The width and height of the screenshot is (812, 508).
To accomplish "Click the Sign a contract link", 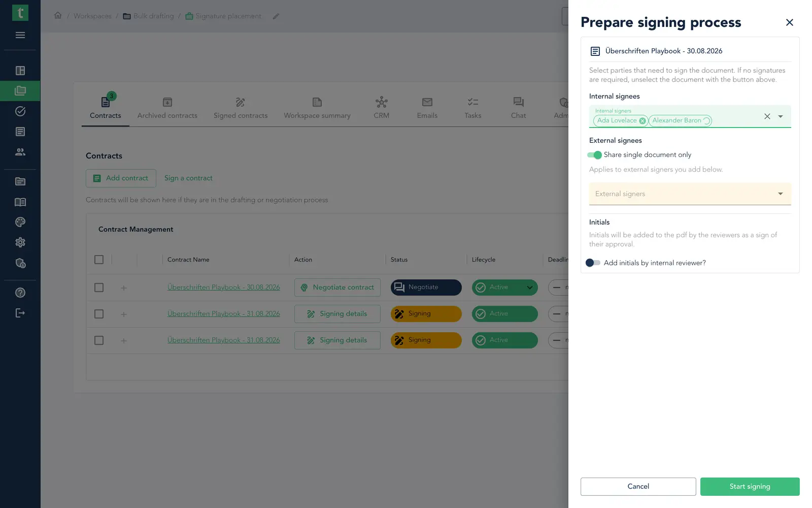I will (188, 178).
